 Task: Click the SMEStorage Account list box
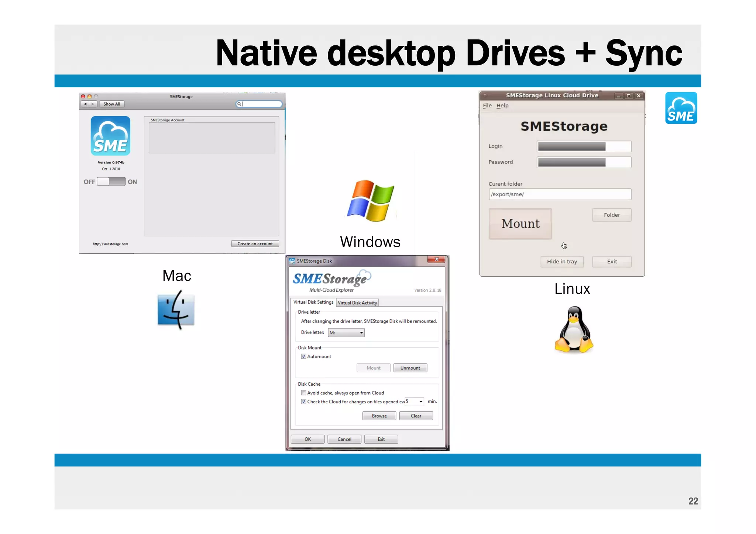click(x=212, y=138)
